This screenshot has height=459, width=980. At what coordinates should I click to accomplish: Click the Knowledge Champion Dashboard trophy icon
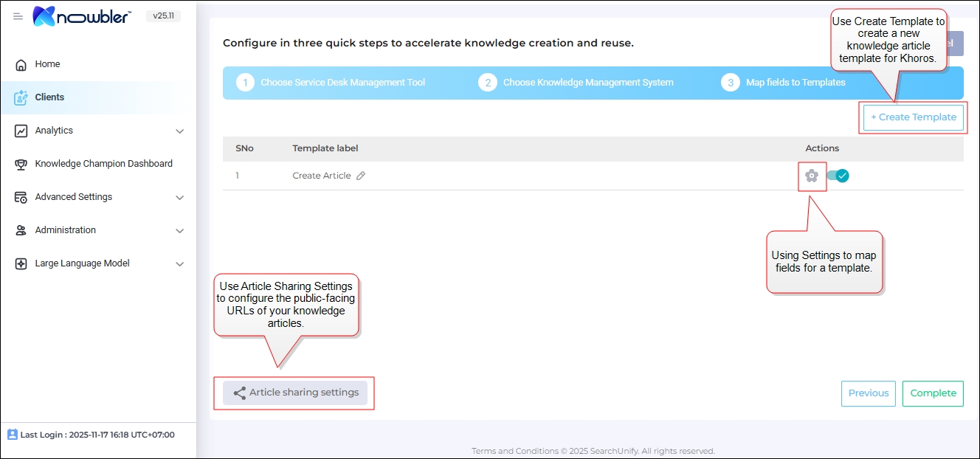click(x=21, y=164)
